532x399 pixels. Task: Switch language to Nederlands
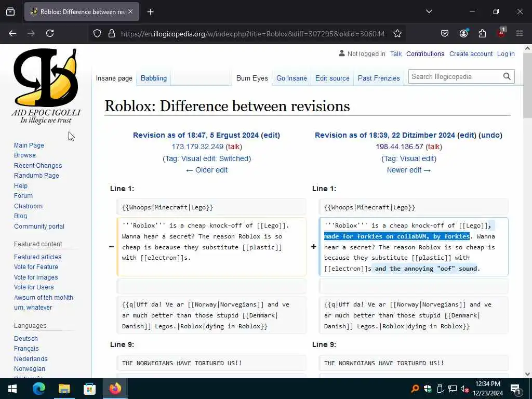[x=31, y=358]
